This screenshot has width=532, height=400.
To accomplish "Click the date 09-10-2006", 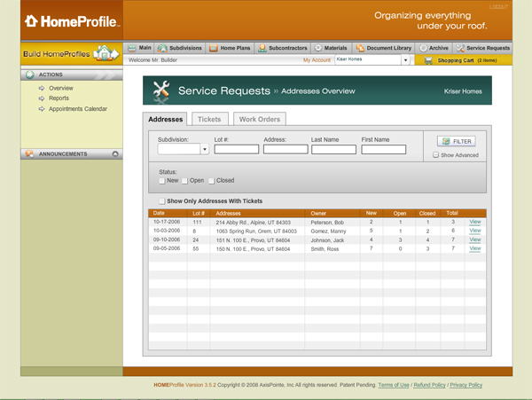I will pos(167,239).
